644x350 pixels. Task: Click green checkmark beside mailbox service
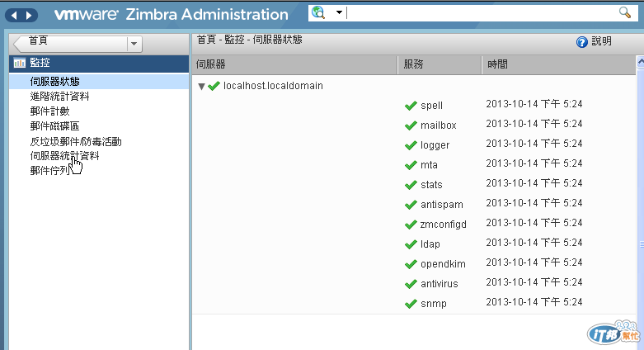(410, 125)
